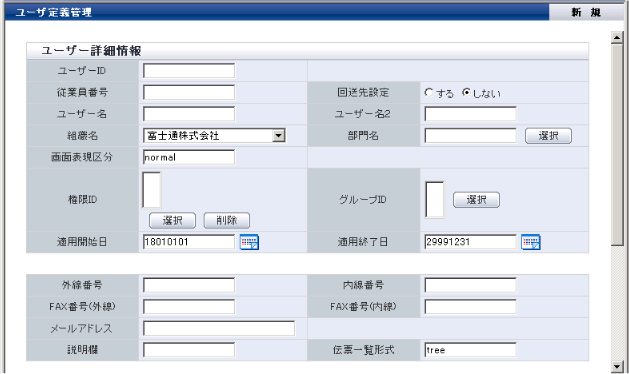This screenshot has height=374, width=629.
Task: Click the メールアドレス input field
Action: [x=219, y=329]
